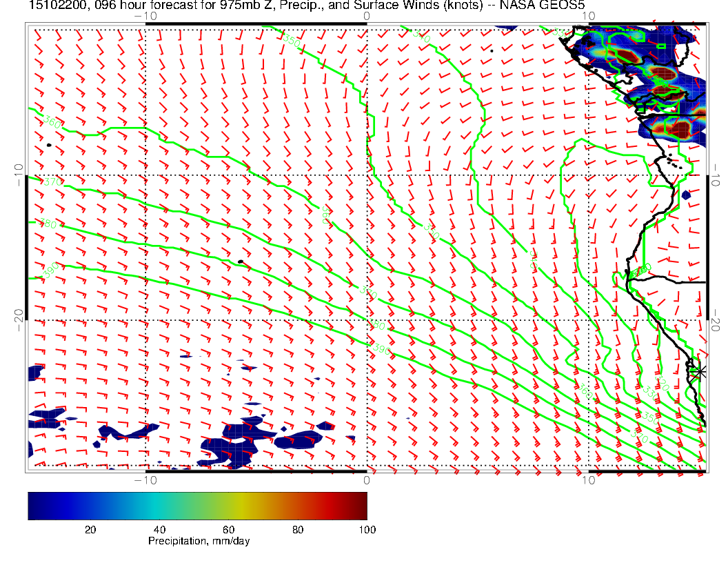Click the 10 longitude label on the bottom axis
The height and width of the screenshot is (563, 728).
pos(587,480)
